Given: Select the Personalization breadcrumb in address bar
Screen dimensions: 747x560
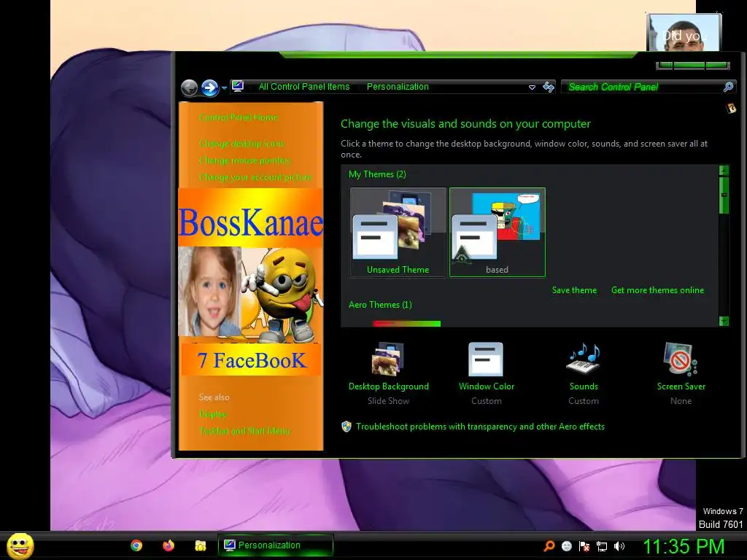Looking at the screenshot, I should tap(398, 87).
